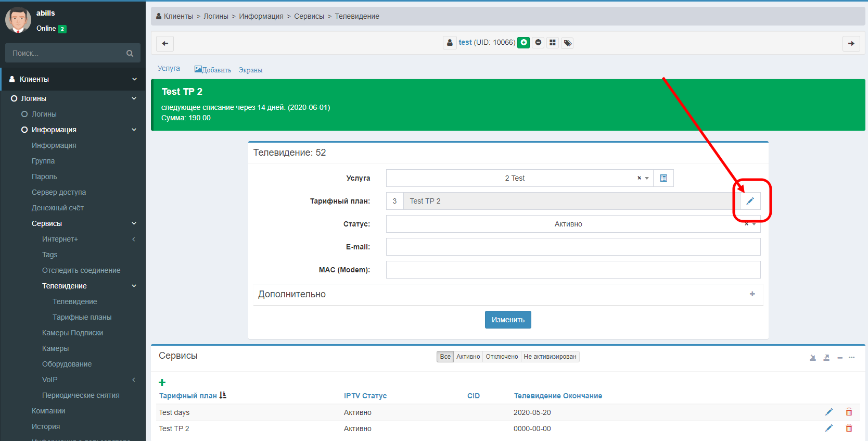Filter services by Отключено
This screenshot has width=868, height=441.
click(502, 357)
